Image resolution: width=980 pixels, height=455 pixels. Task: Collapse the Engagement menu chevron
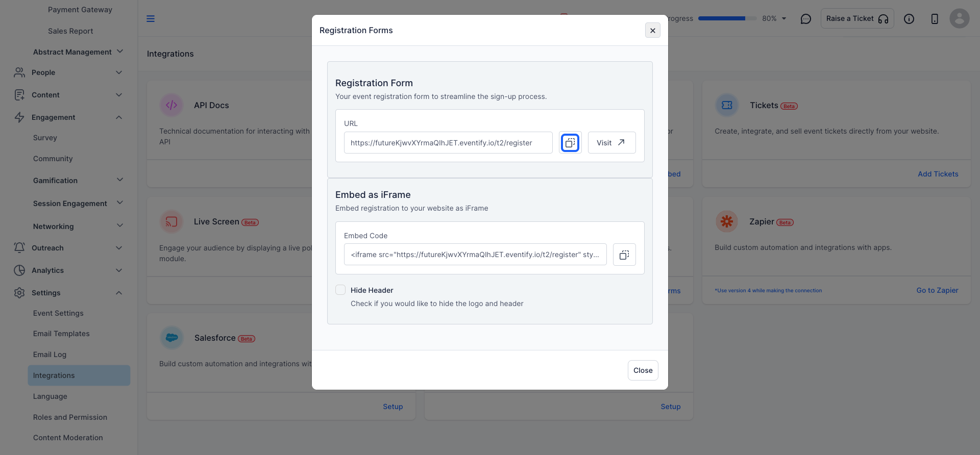(119, 117)
